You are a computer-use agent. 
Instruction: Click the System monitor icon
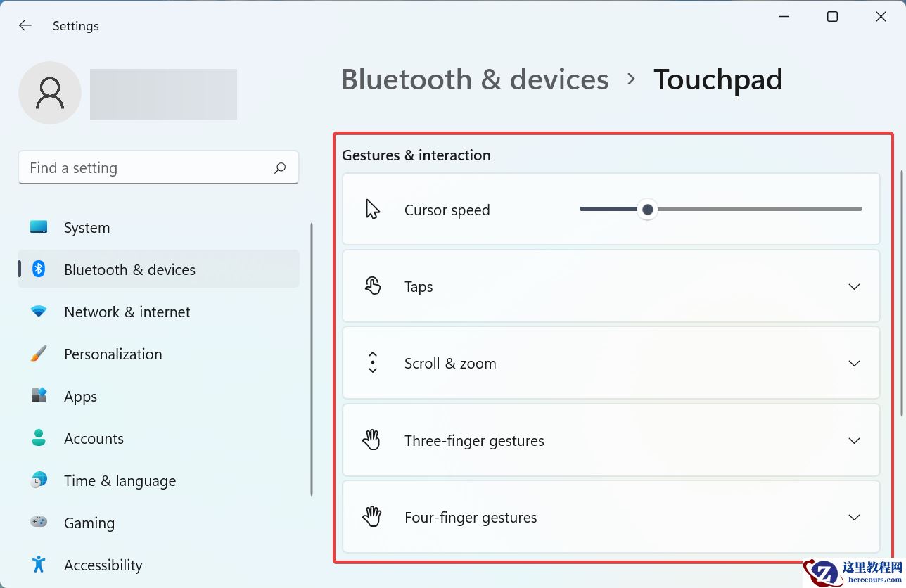click(39, 227)
